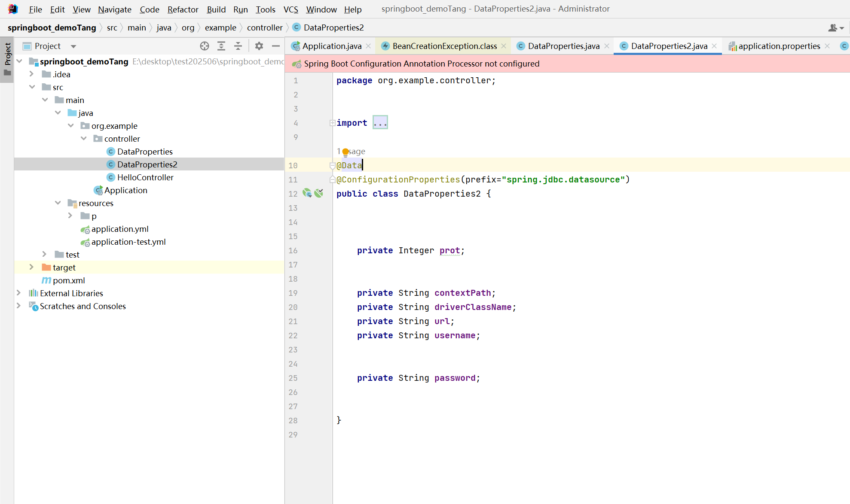This screenshot has height=504, width=850.
Task: Click the Collapse All icon in Project toolbar
Action: [238, 46]
